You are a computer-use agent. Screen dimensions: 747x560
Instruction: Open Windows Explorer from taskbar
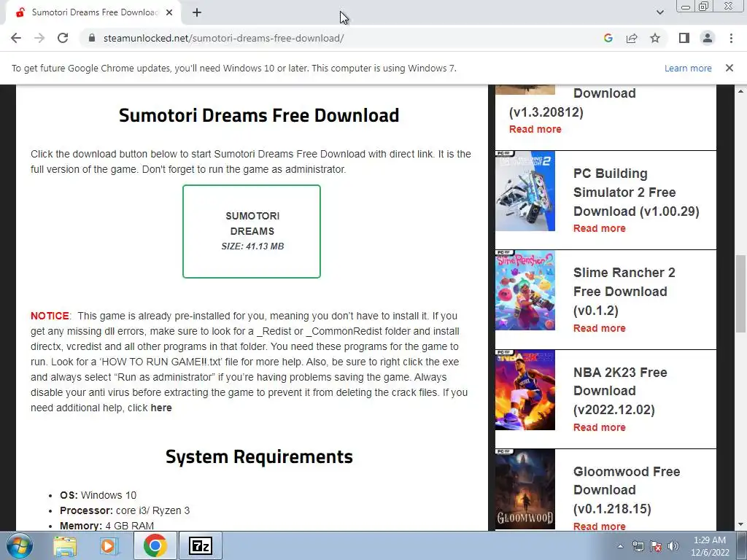click(x=65, y=546)
